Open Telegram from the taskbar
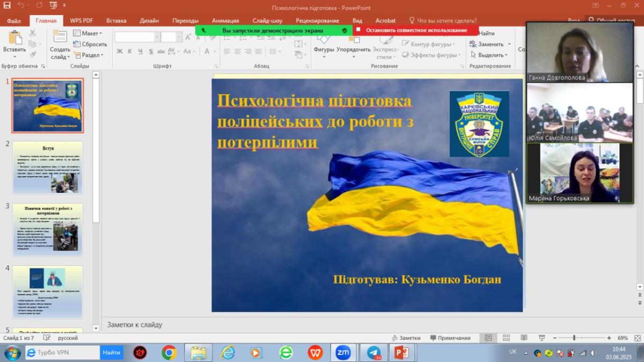This screenshot has width=644, height=362. click(x=374, y=352)
